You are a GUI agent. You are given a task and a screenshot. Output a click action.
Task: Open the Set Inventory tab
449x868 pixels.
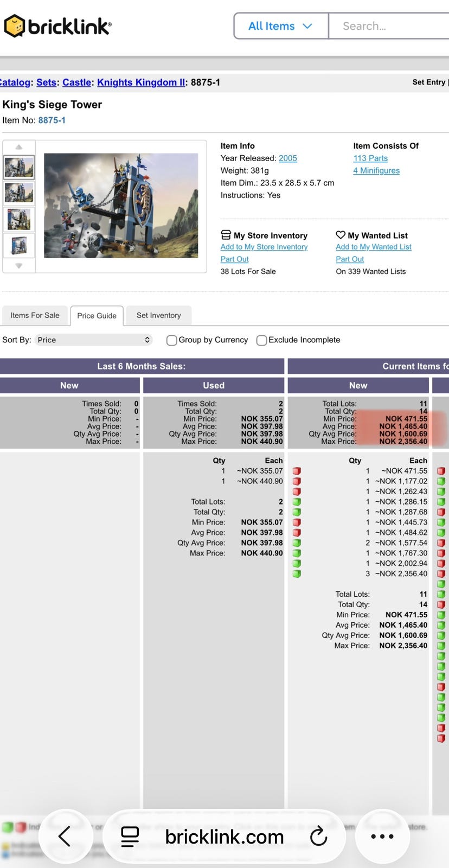[x=158, y=315]
